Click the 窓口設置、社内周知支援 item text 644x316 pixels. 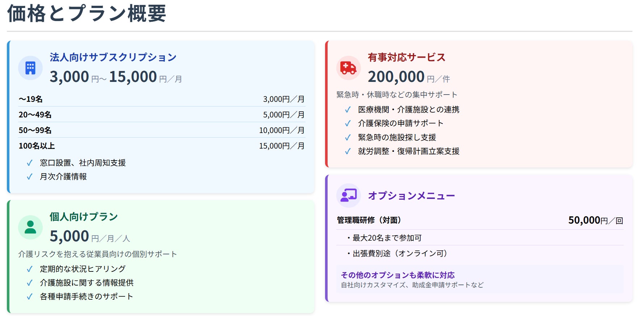[83, 163]
